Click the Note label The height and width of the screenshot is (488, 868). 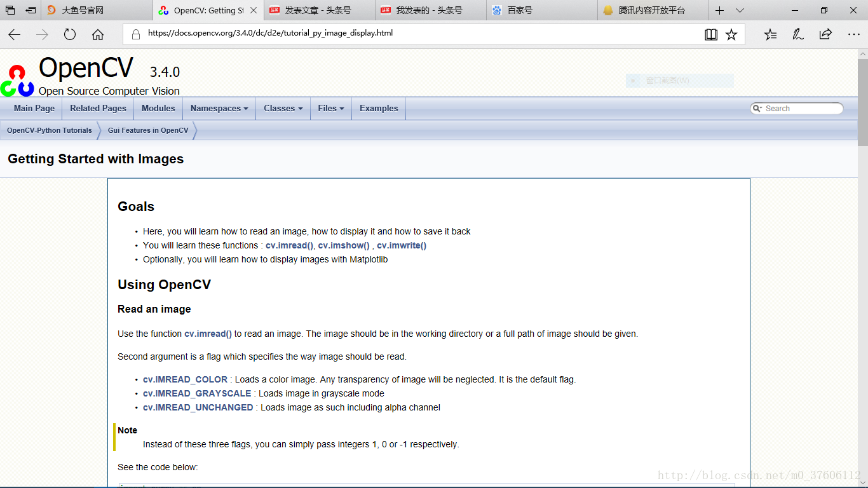pos(127,430)
